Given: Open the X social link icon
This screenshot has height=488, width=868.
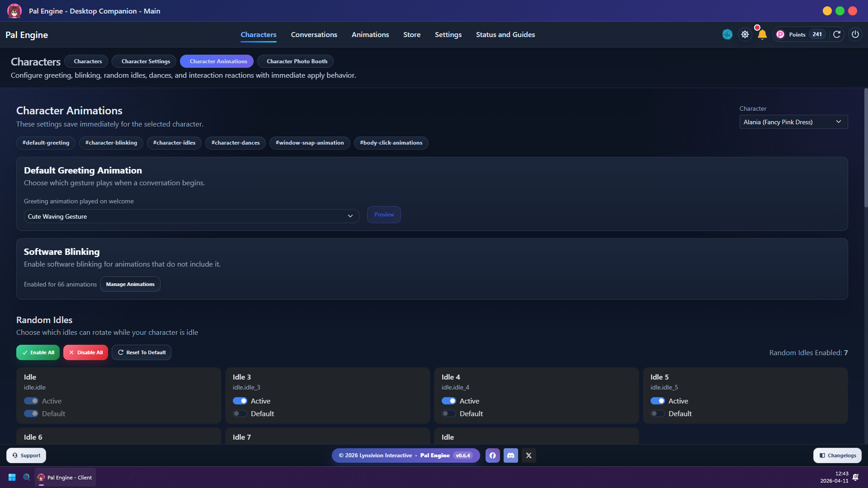Looking at the screenshot, I should click(529, 455).
